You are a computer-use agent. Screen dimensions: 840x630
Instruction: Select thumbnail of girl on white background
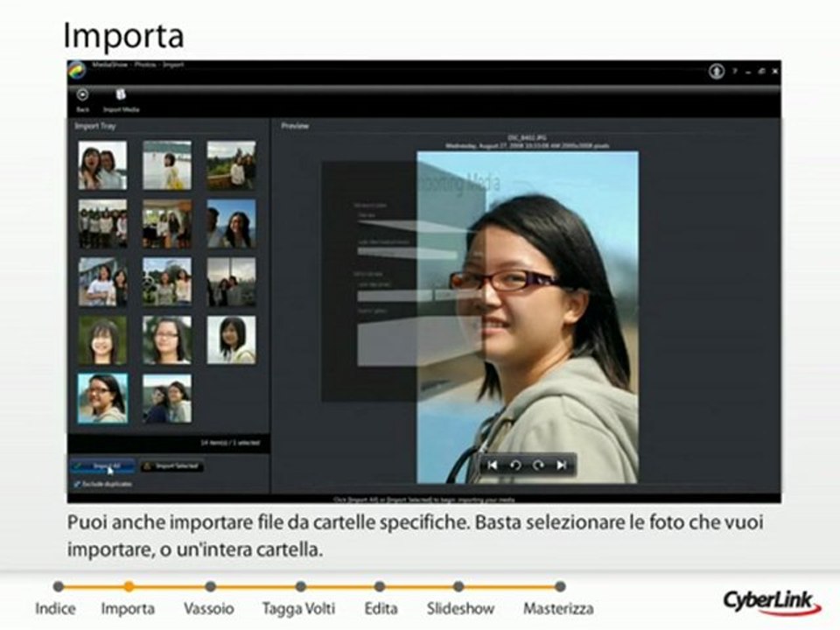tap(231, 339)
